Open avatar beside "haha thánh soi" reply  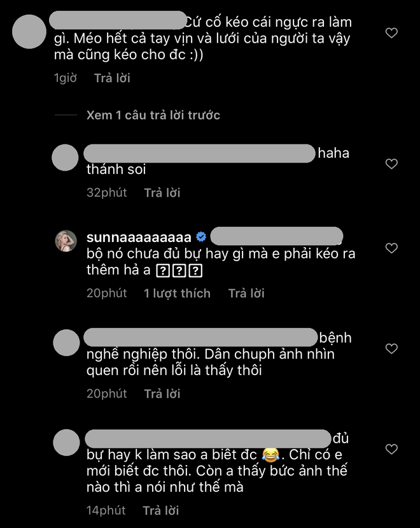tap(65, 157)
